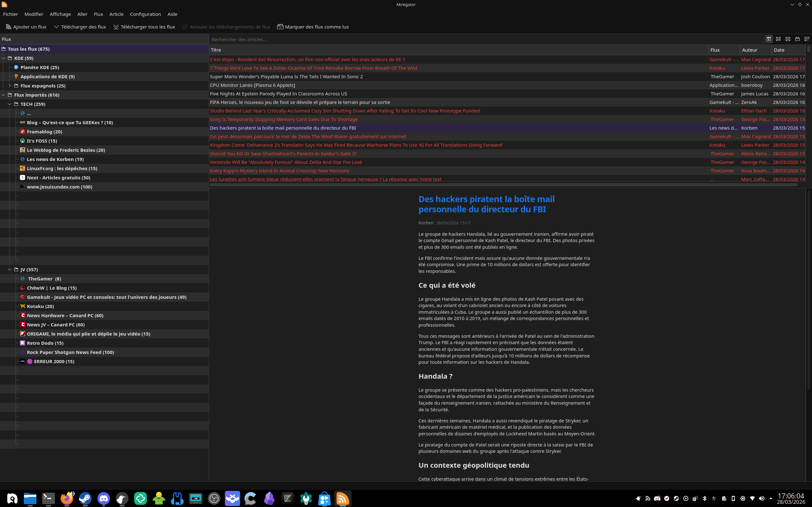Click Télécharger tous les flux icon
This screenshot has width=812, height=507.
[116, 27]
